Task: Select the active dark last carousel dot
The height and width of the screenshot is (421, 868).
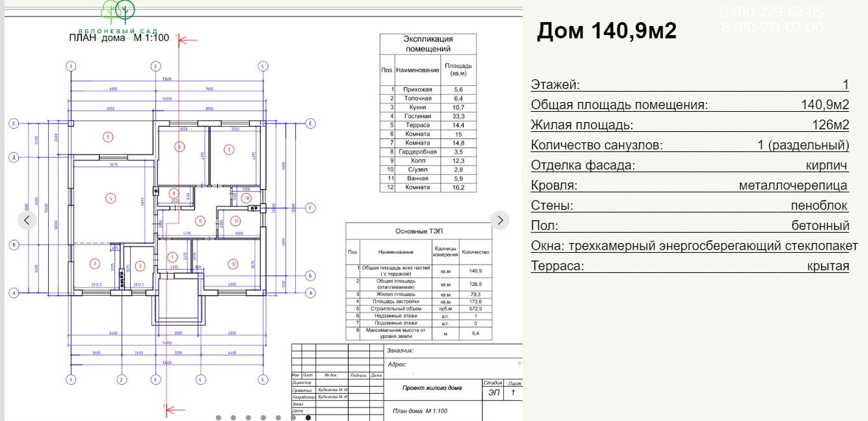Action: point(308,418)
